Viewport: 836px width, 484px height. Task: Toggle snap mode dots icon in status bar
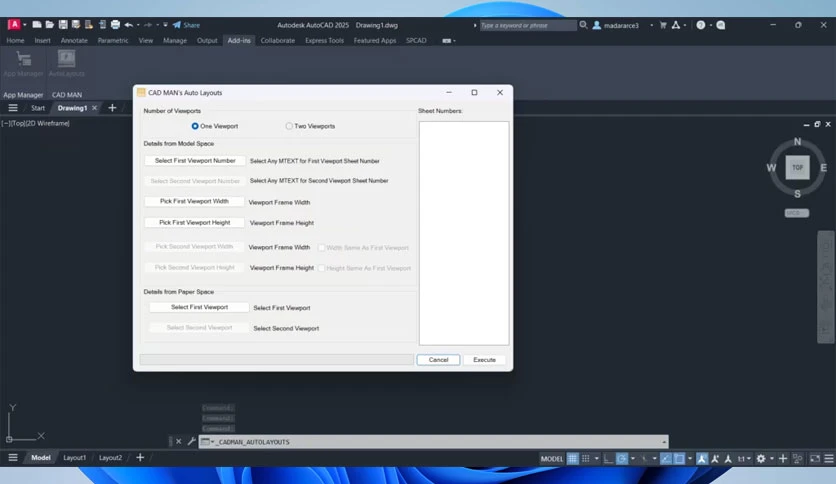[585, 458]
